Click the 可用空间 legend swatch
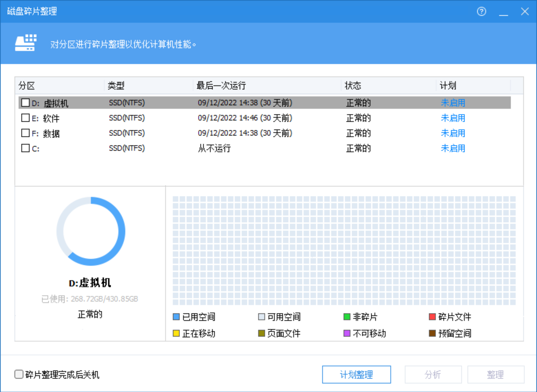Image resolution: width=537 pixels, height=392 pixels. [262, 317]
